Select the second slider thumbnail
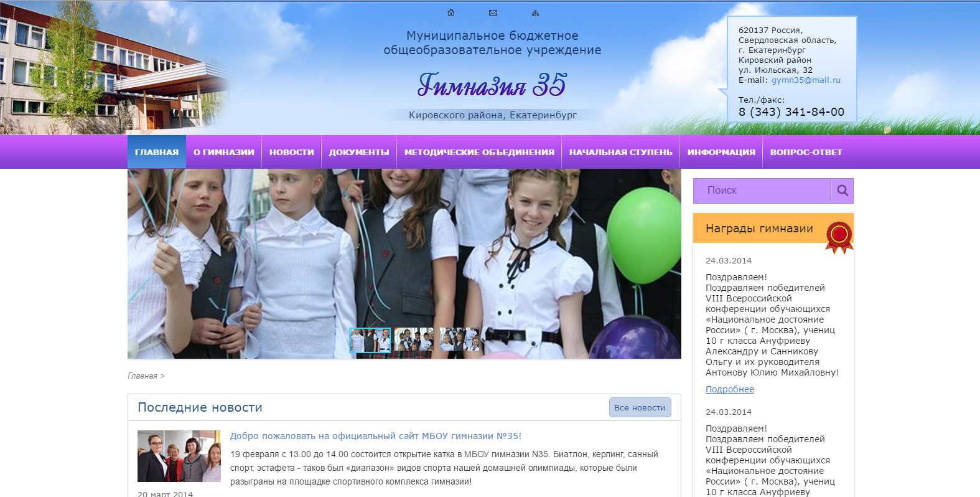Screen dimensions: 980x497 pyautogui.click(x=414, y=340)
